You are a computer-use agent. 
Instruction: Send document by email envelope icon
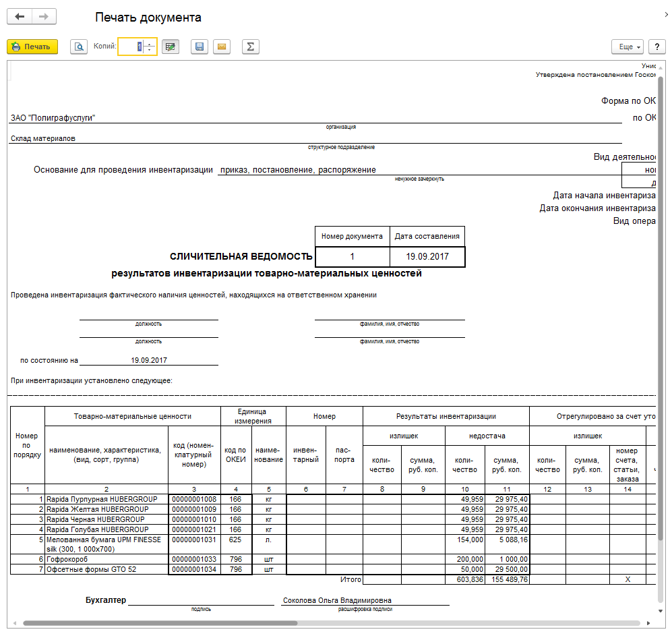[x=222, y=47]
